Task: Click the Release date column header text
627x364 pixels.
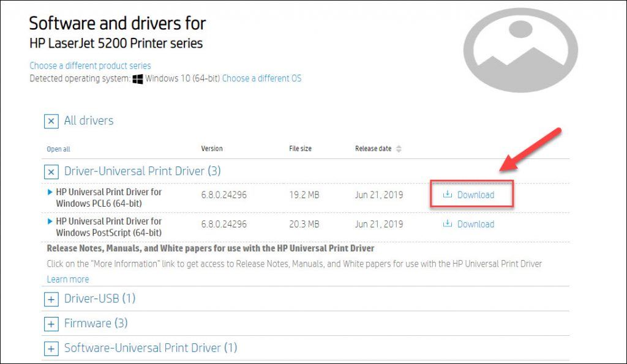Action: (373, 149)
